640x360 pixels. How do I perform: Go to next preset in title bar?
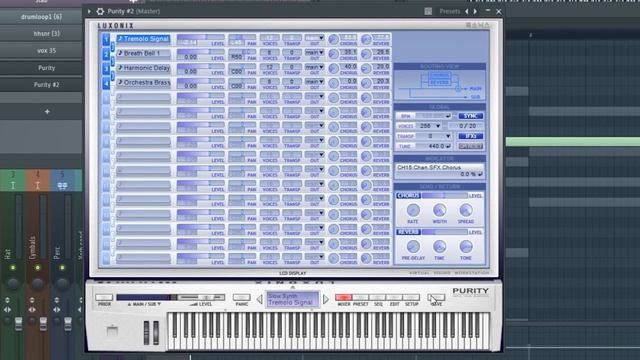pos(475,11)
